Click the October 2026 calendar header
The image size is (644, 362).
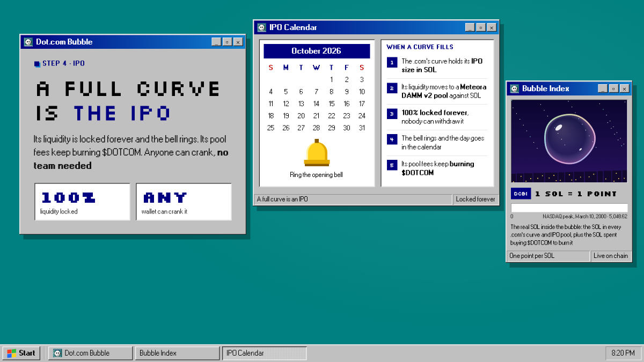tap(317, 51)
